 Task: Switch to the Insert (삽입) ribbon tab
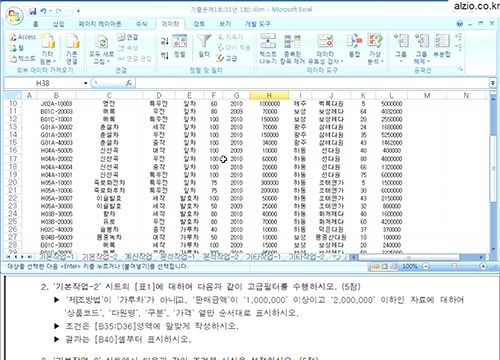[x=59, y=24]
